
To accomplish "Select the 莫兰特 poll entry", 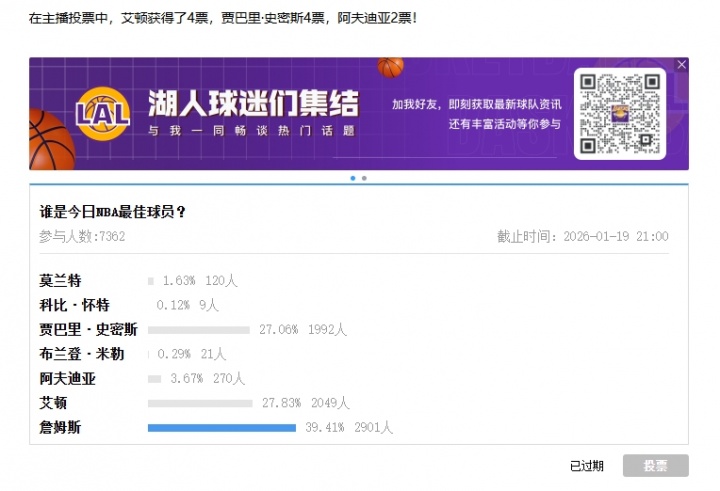I will coord(61,281).
